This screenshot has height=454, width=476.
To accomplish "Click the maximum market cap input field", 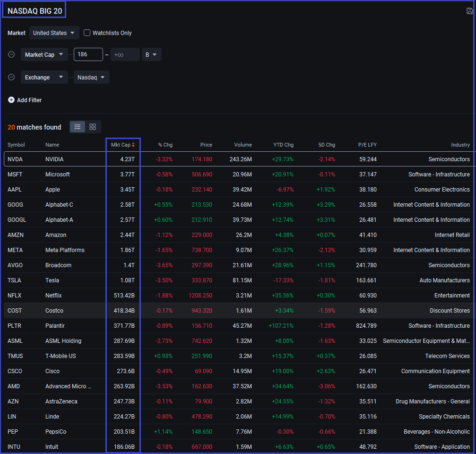I will coord(125,55).
